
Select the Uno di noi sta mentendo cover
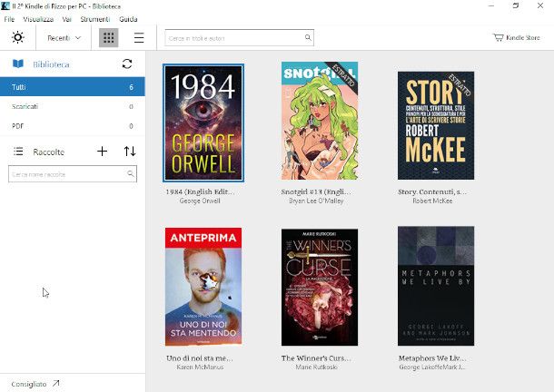(x=203, y=287)
